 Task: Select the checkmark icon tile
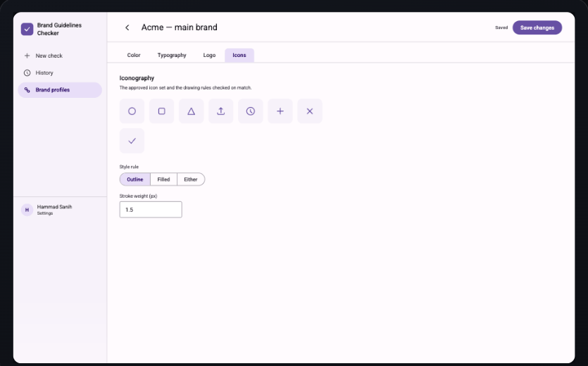tap(132, 141)
